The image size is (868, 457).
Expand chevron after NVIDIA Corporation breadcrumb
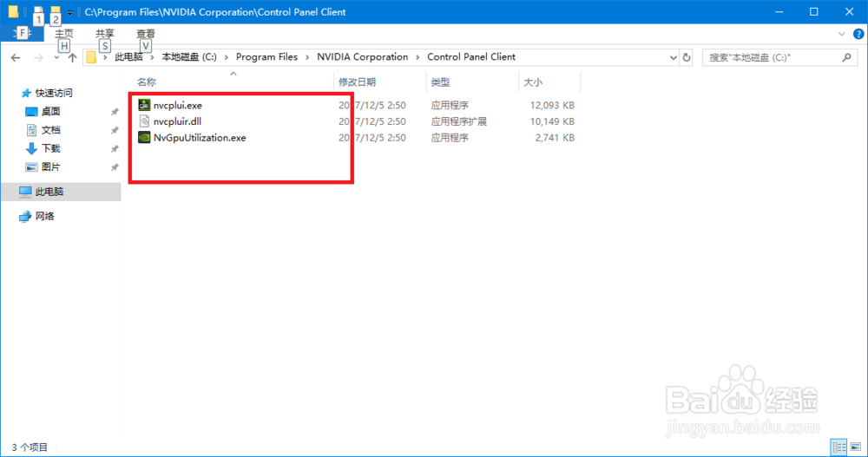[418, 57]
